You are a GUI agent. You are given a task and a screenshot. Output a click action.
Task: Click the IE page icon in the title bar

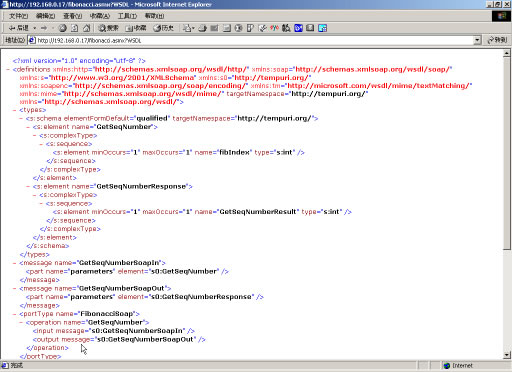(x=5, y=4)
